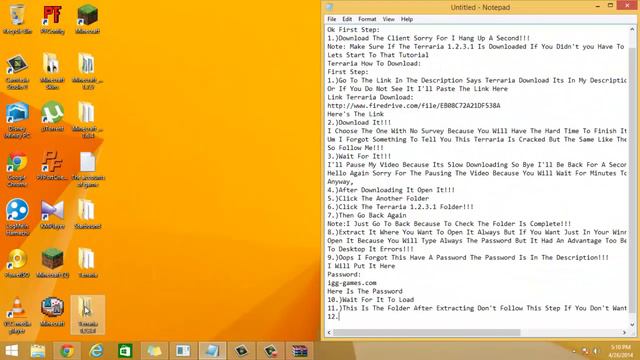Click '5.)Click The Another Folder' line
640x360 pixels.
(378, 198)
